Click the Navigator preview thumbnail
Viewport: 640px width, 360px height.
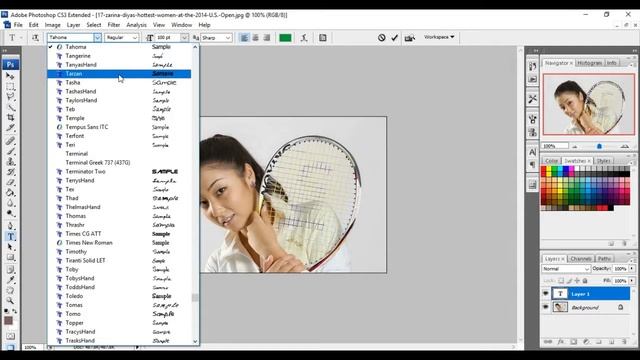(589, 104)
